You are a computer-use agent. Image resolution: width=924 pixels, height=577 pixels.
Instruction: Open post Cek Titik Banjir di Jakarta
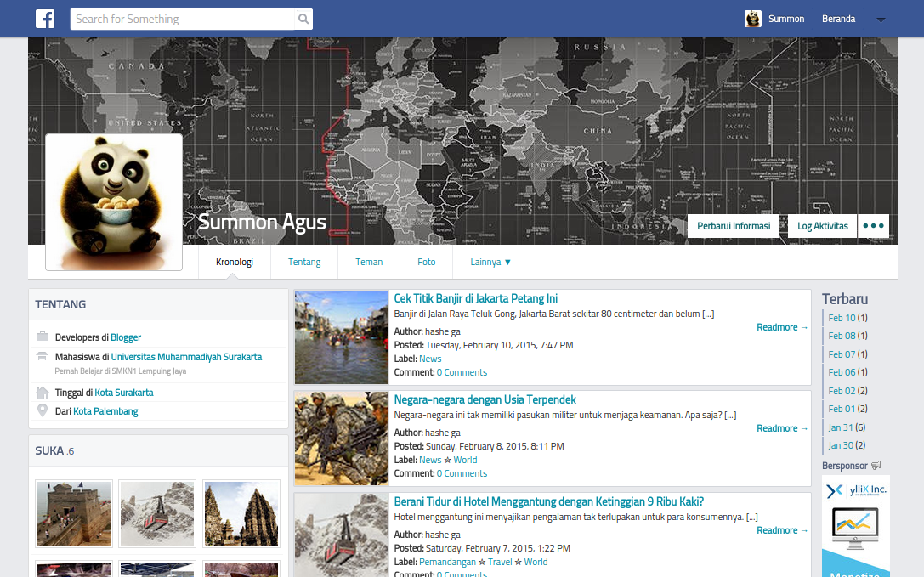(x=475, y=298)
